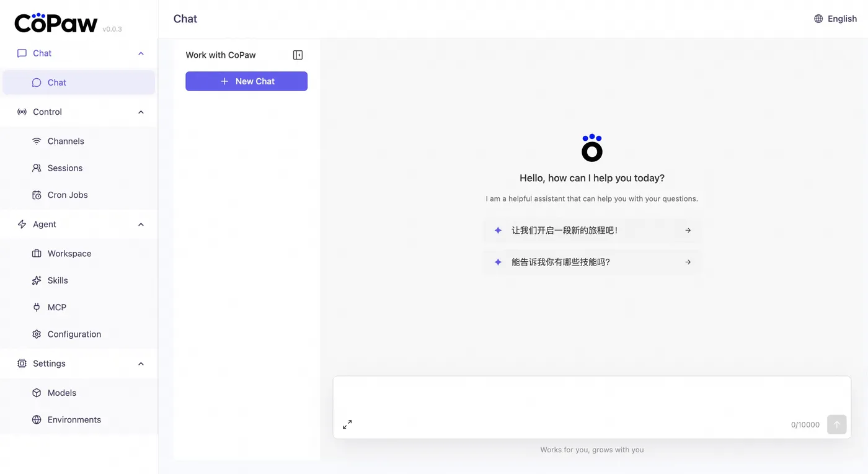Start a New Chat
Image resolution: width=868 pixels, height=474 pixels.
click(246, 81)
